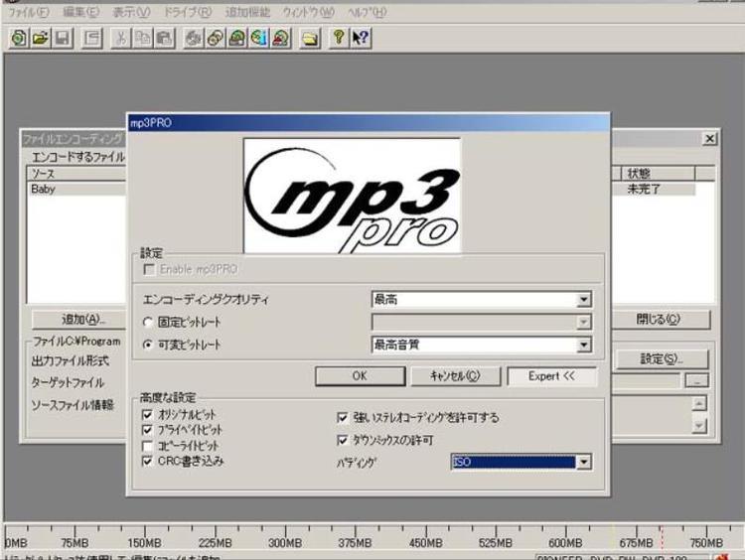Open the ドライブ(R) menu

pyautogui.click(x=187, y=12)
